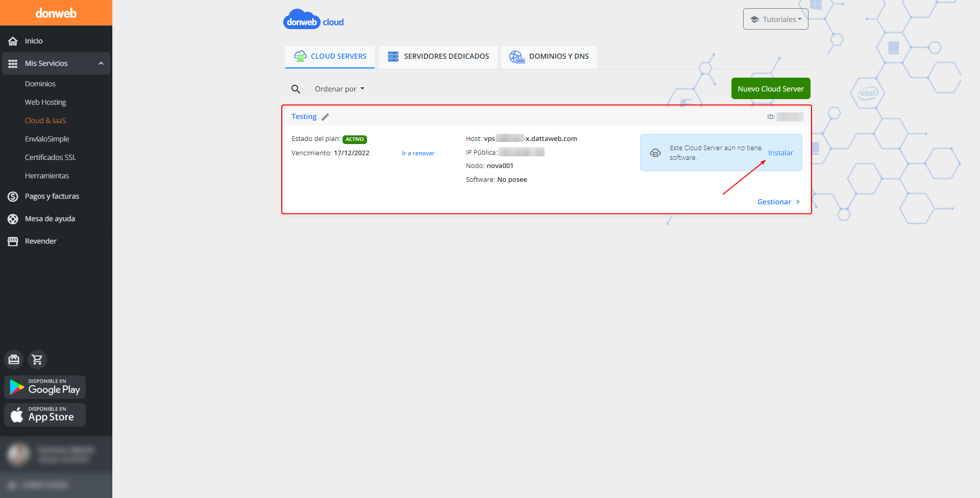Viewport: 980px width, 498px height.
Task: Click the Mis Servicios grid icon
Action: point(13,63)
